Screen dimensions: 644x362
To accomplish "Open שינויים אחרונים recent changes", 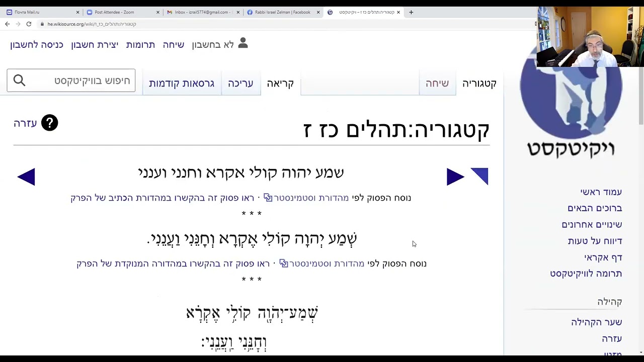I will (x=592, y=224).
